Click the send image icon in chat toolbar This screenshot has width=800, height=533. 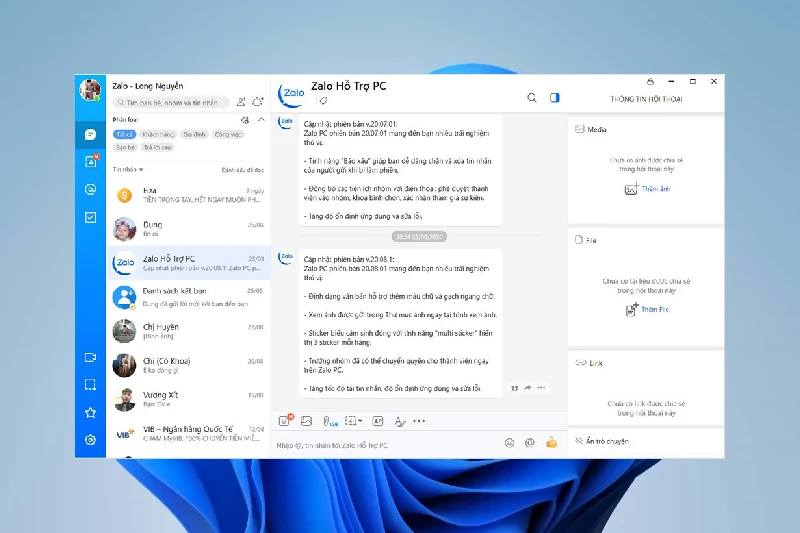[306, 421]
